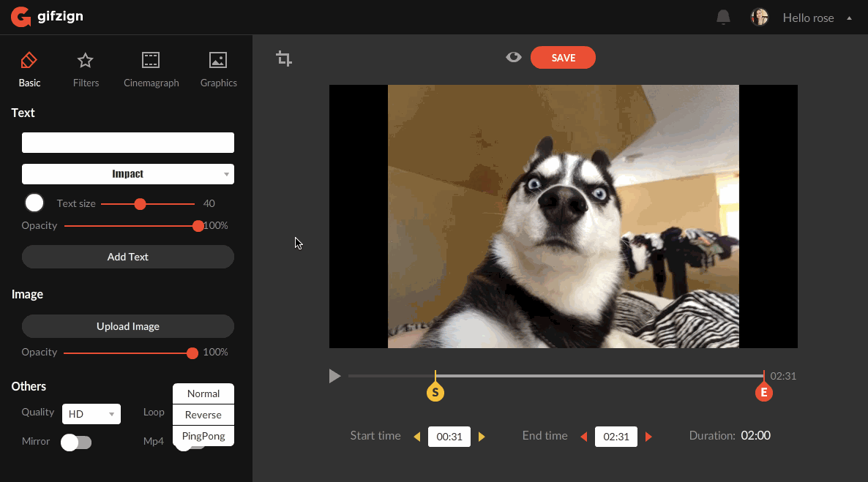Click the SAVE button

(563, 58)
